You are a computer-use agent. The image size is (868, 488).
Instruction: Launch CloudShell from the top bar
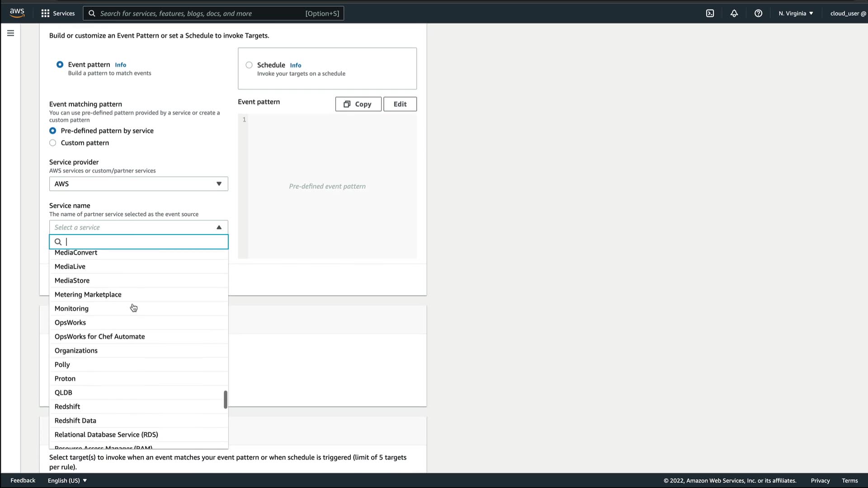tap(710, 13)
